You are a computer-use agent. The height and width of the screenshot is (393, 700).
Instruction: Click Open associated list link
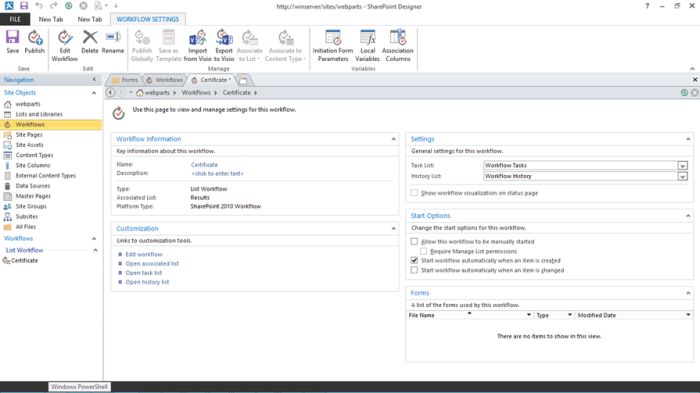coord(152,263)
